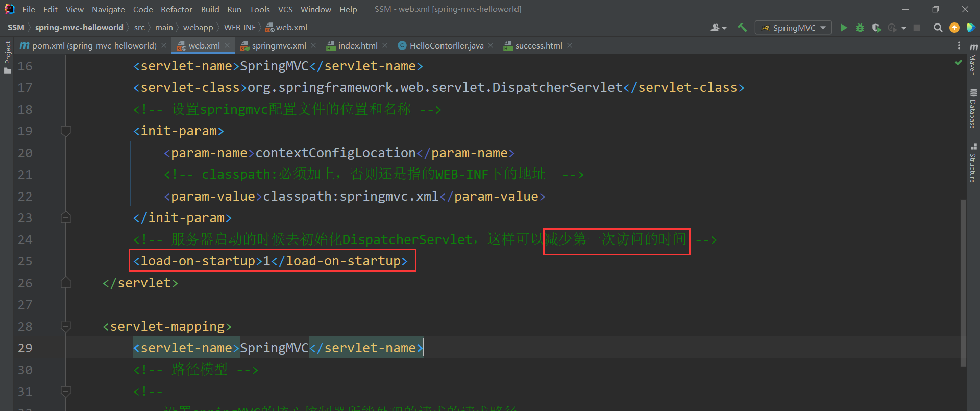The height and width of the screenshot is (411, 980).
Task: Open the Database tool window
Action: tap(973, 108)
